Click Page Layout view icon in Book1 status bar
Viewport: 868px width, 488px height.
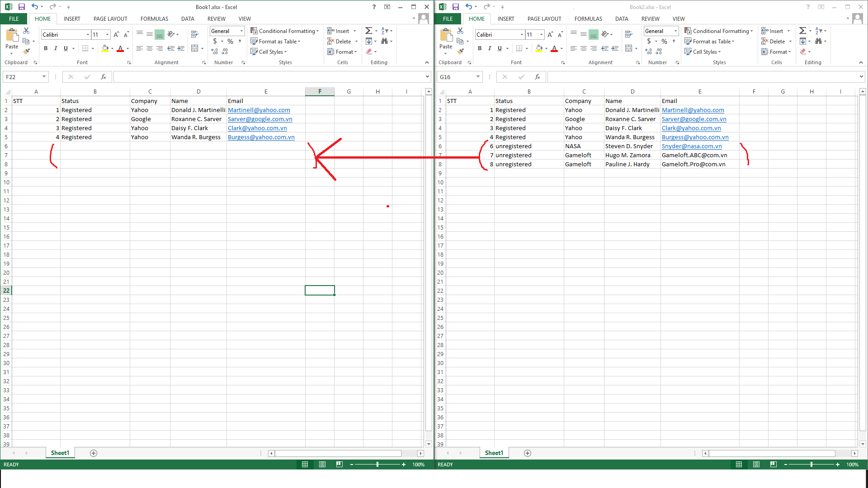pyautogui.click(x=322, y=465)
